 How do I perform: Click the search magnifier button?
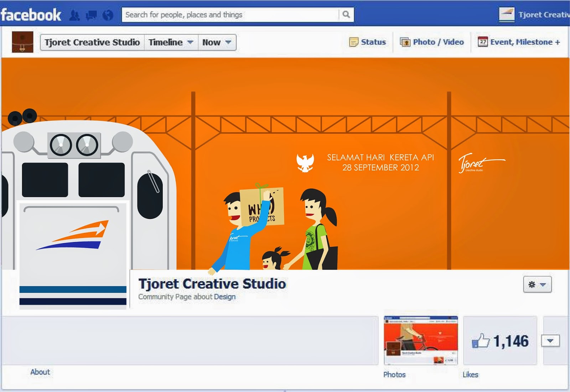(x=346, y=15)
